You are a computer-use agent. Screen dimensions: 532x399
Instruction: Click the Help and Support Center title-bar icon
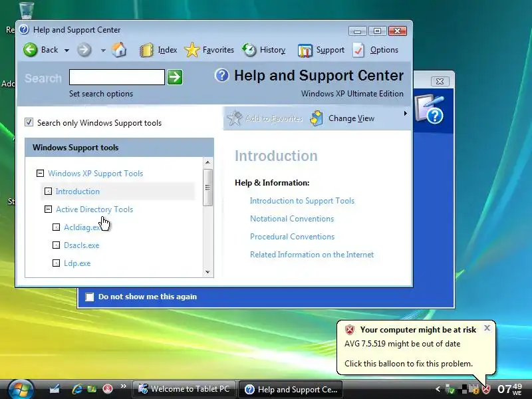(x=24, y=29)
